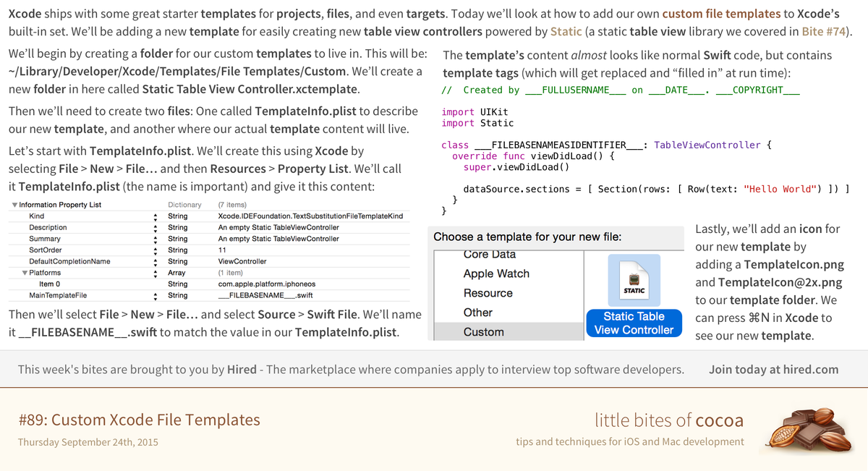Viewport: 868px width, 471px height.
Task: Click "Join today at hired.com"
Action: coord(774,369)
